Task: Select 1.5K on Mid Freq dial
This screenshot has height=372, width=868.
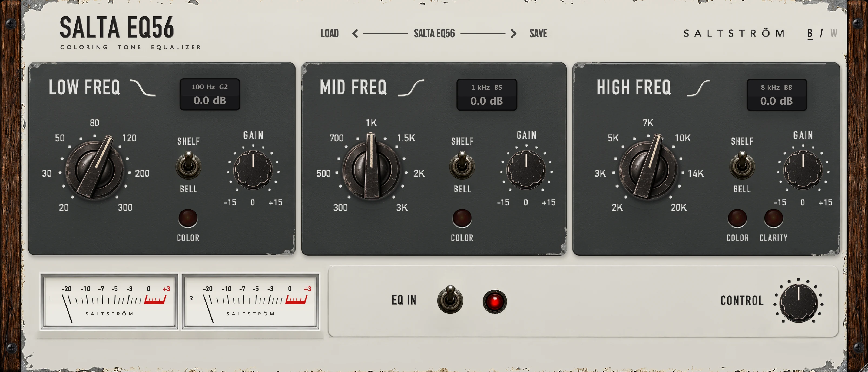Action: tap(406, 138)
